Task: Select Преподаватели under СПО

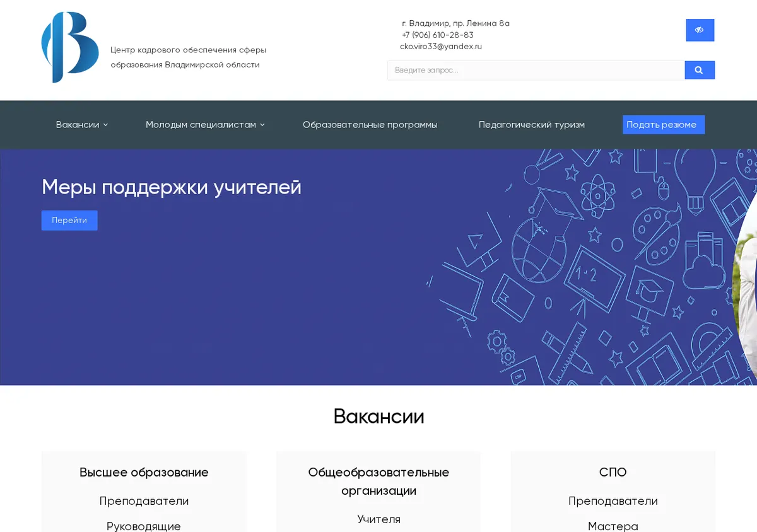Action: coord(613,501)
